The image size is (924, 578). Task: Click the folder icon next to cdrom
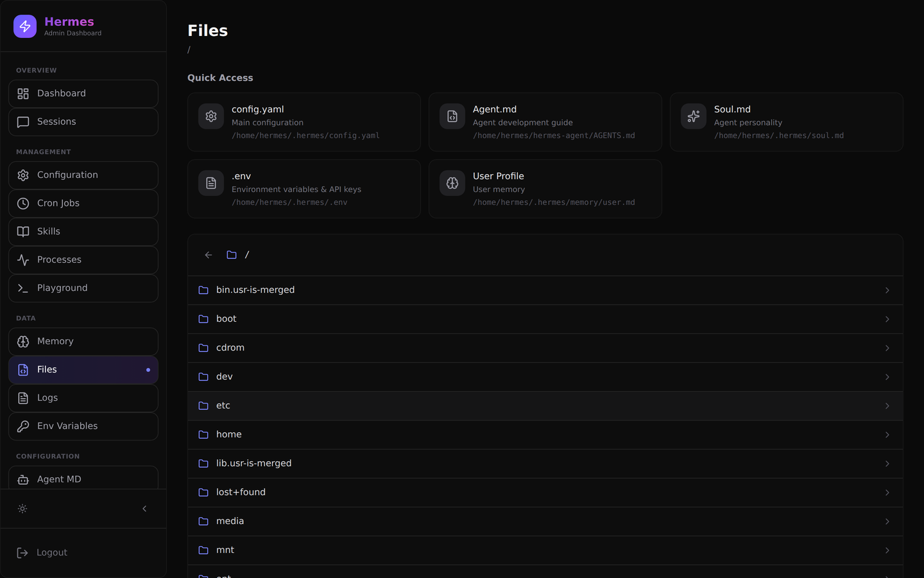click(203, 348)
